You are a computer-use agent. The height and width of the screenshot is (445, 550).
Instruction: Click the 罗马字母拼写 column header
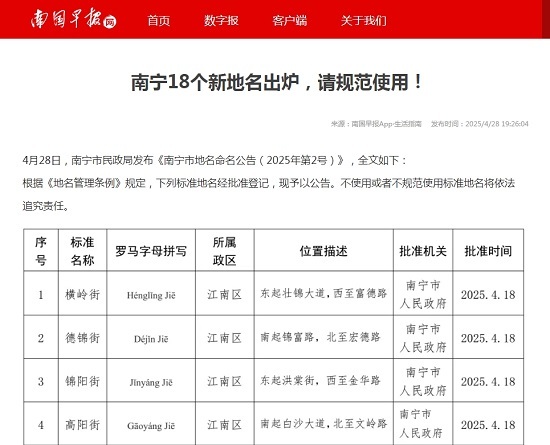tap(151, 251)
